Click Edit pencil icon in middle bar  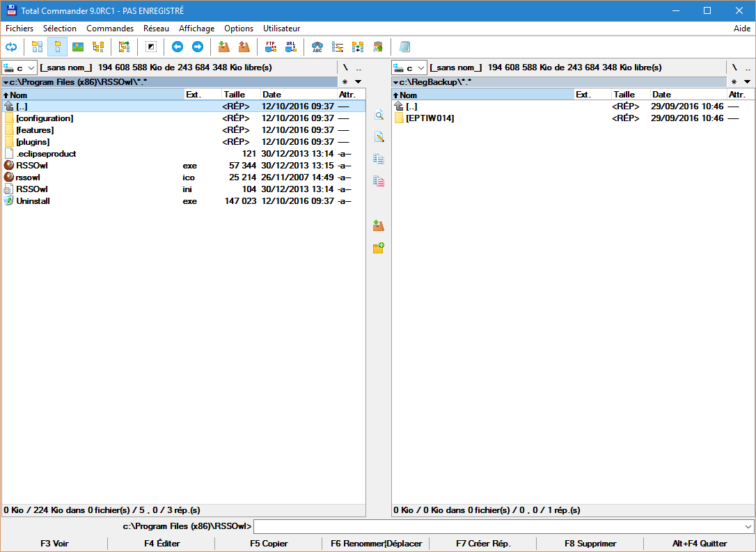pos(379,137)
